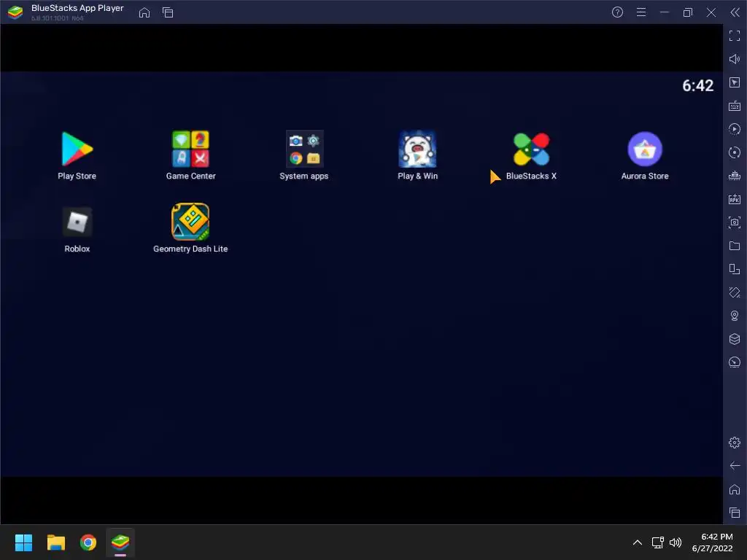Click the volume speaker icon in BlueStacks sidebar

point(734,59)
